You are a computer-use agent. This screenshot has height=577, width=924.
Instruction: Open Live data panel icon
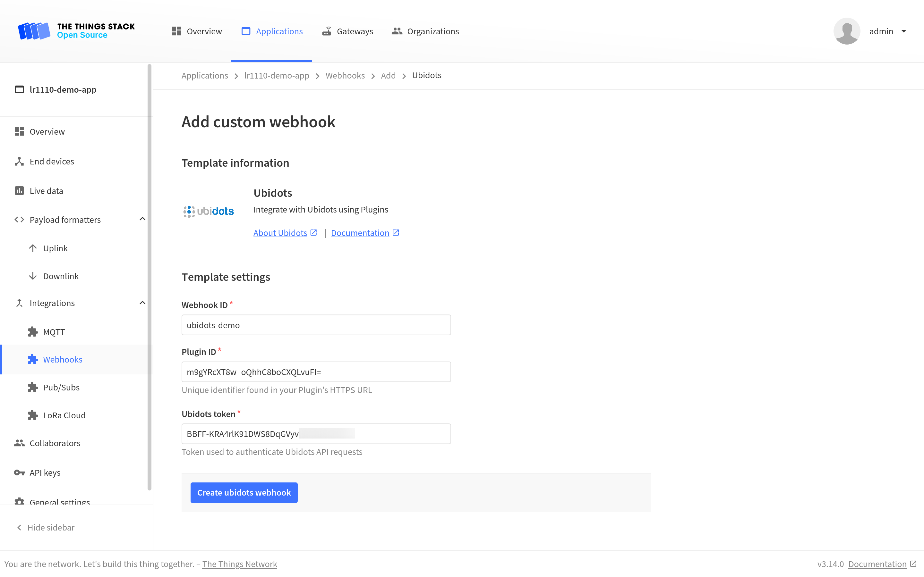coord(19,190)
